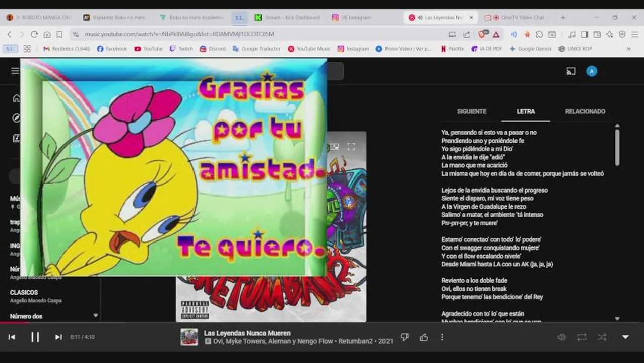The height and width of the screenshot is (363, 644).
Task: Open a new browser tab
Action: 563,17
